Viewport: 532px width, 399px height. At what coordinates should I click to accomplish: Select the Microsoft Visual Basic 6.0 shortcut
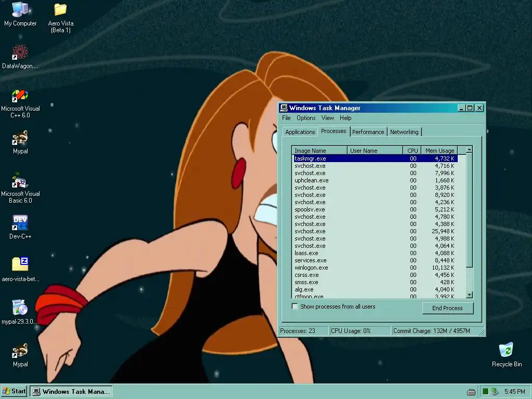(20, 188)
